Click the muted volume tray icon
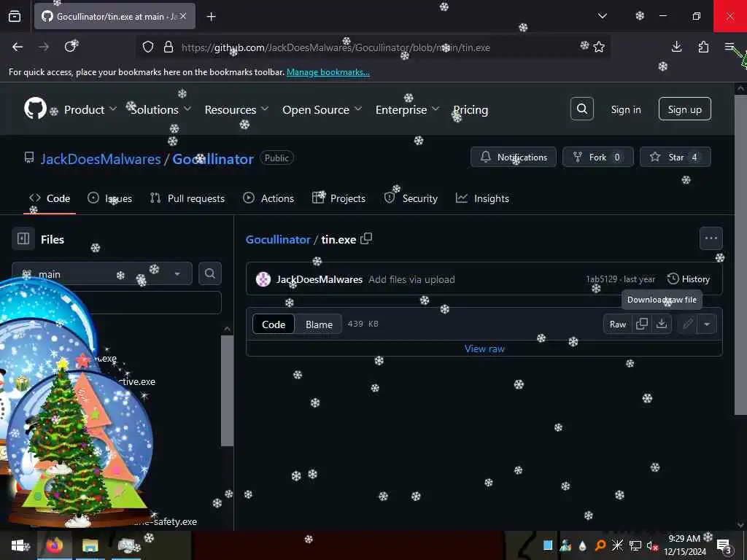The width and height of the screenshot is (747, 560). tap(651, 545)
